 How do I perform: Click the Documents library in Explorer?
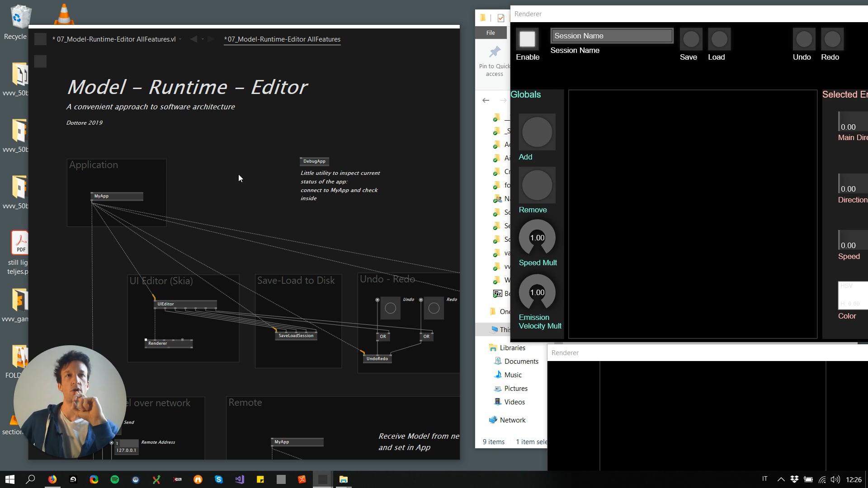521,361
